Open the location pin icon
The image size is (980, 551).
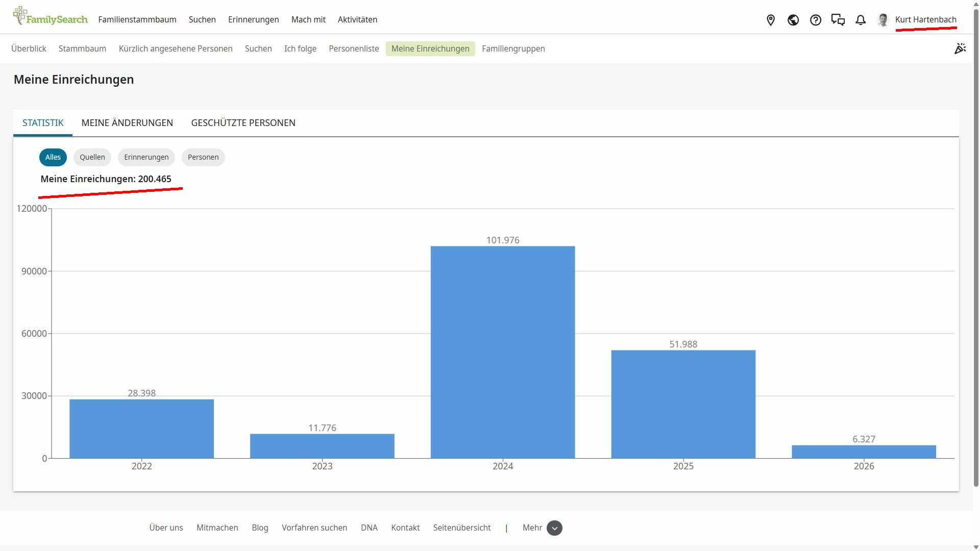(771, 20)
